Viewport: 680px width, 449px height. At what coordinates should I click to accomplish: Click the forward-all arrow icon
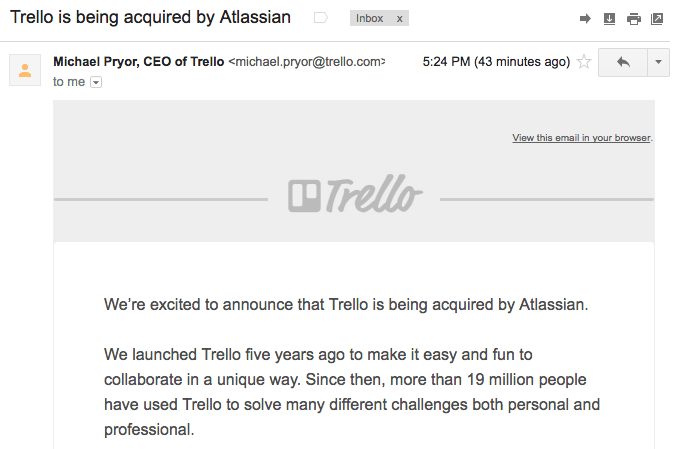click(x=586, y=19)
